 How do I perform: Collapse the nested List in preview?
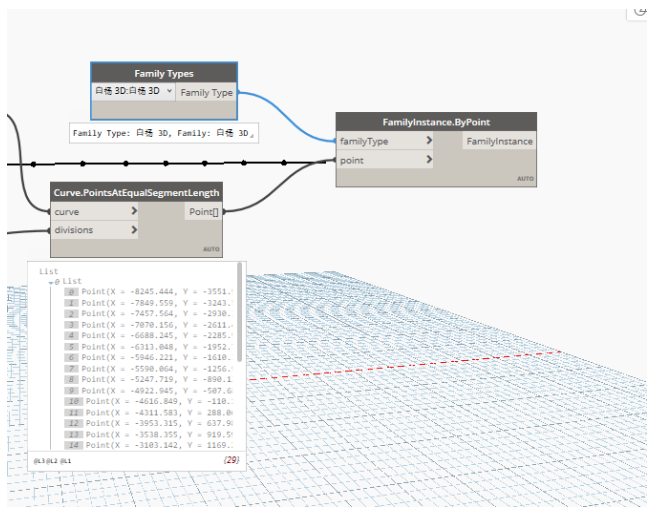pos(51,282)
